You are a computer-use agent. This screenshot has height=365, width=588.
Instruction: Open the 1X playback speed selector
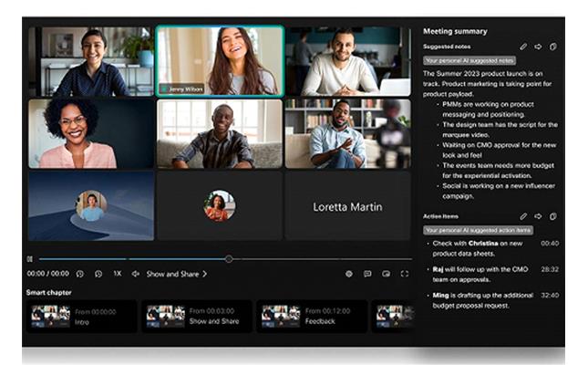pos(117,274)
